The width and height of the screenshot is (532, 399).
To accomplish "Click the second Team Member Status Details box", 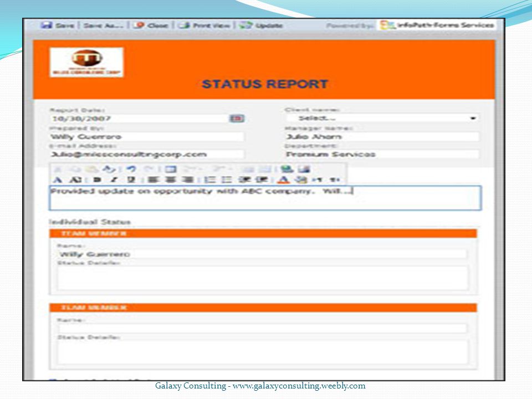I will [x=263, y=353].
